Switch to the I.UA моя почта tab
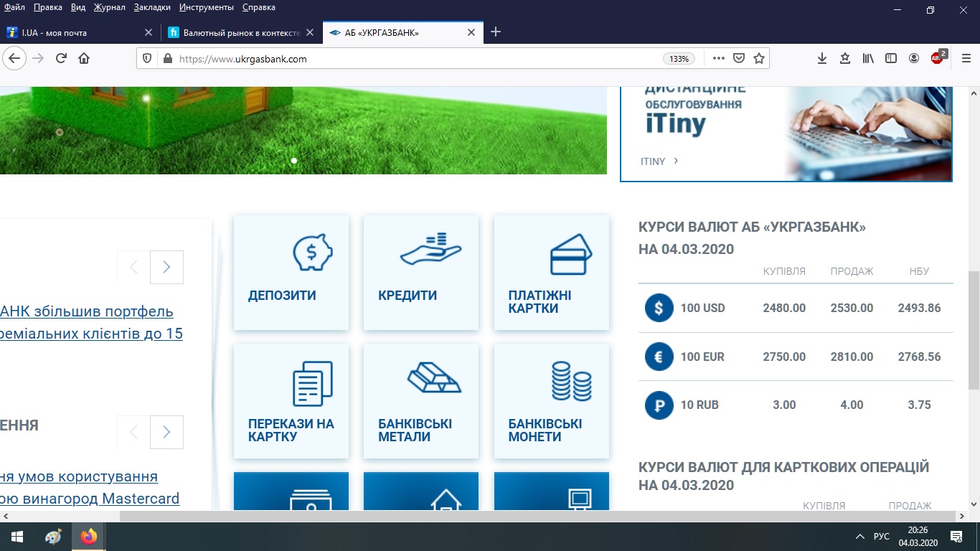Image resolution: width=980 pixels, height=551 pixels. 79,32
